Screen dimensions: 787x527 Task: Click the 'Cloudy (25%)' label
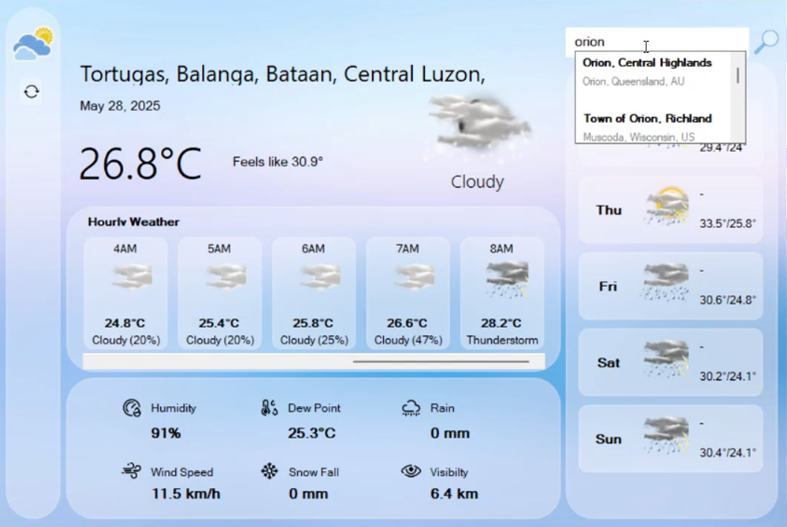click(314, 340)
